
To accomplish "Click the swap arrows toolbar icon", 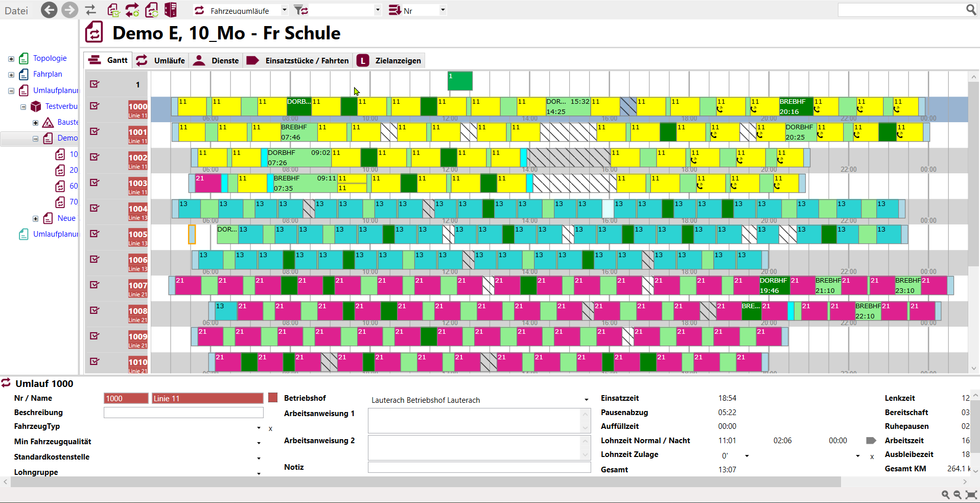I will [x=90, y=10].
